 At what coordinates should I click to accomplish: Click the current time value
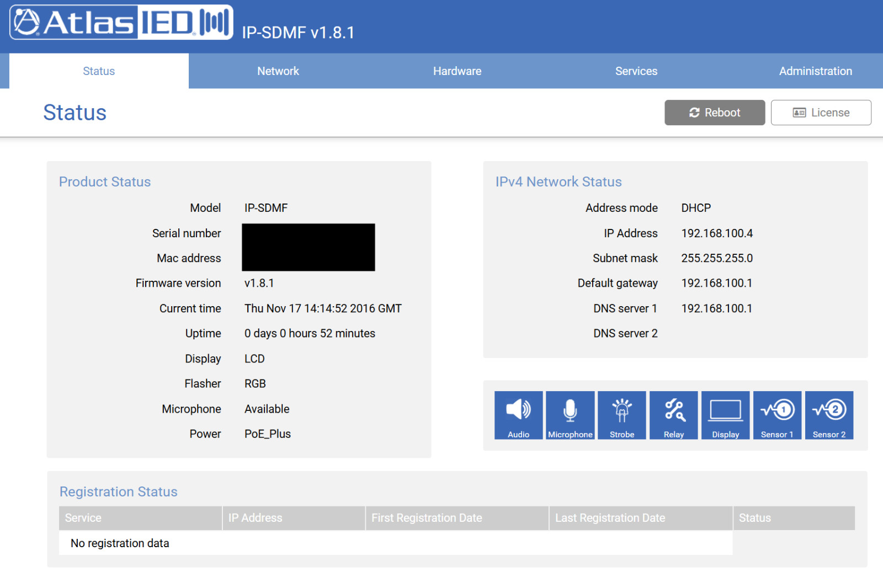[323, 308]
